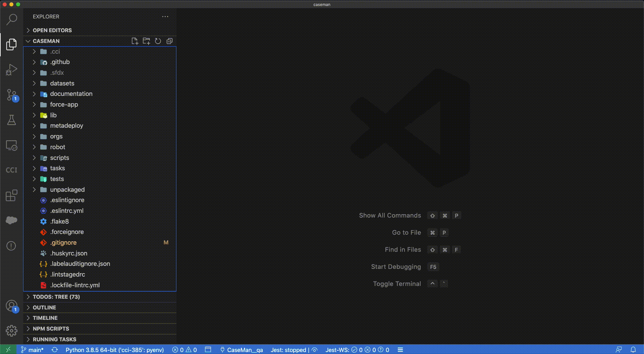Click the CaseMan_qa org status item

241,350
